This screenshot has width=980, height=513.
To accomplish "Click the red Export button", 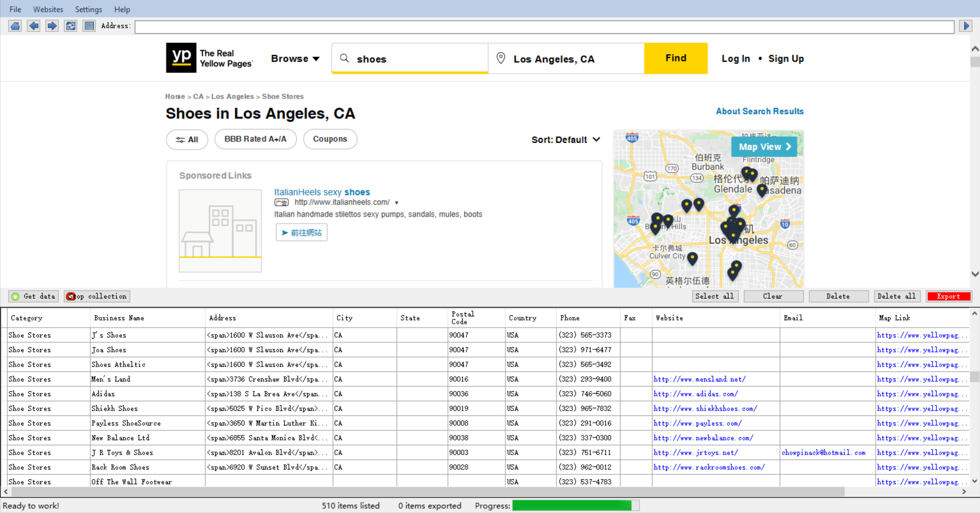I will pyautogui.click(x=948, y=296).
